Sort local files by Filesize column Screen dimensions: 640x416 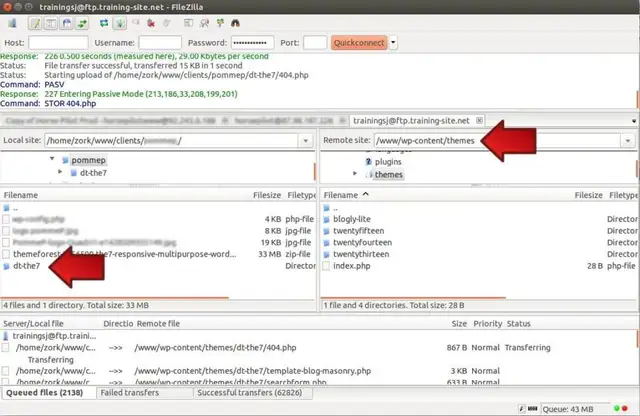pyautogui.click(x=267, y=195)
